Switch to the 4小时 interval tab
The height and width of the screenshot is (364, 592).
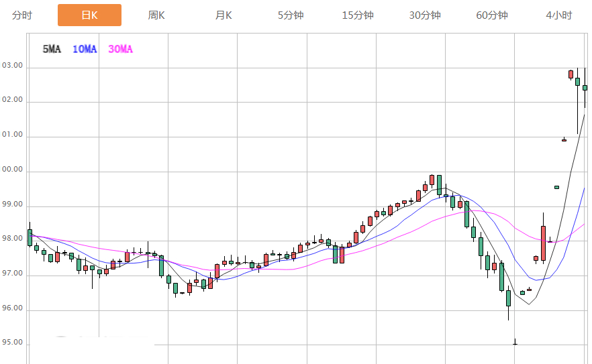(x=559, y=15)
